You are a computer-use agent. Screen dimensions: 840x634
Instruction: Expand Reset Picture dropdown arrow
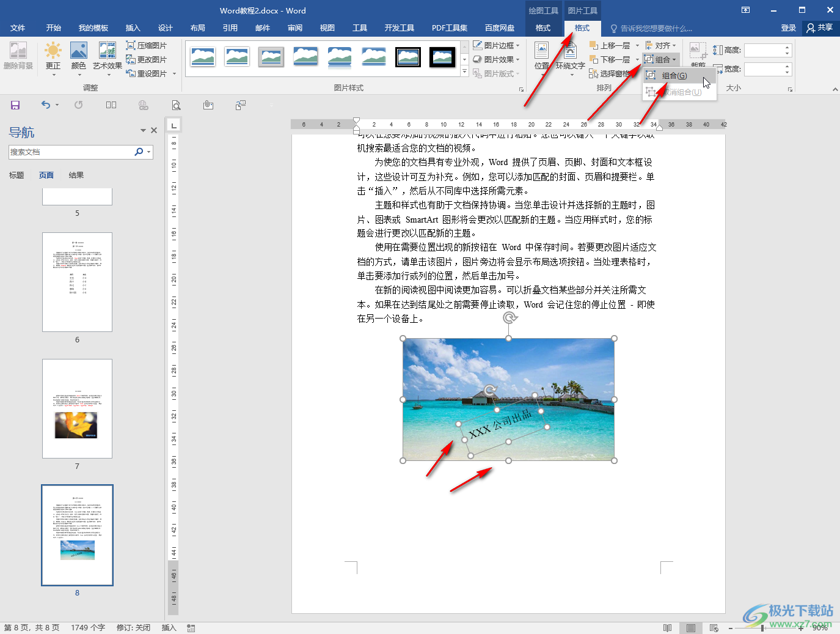click(175, 73)
